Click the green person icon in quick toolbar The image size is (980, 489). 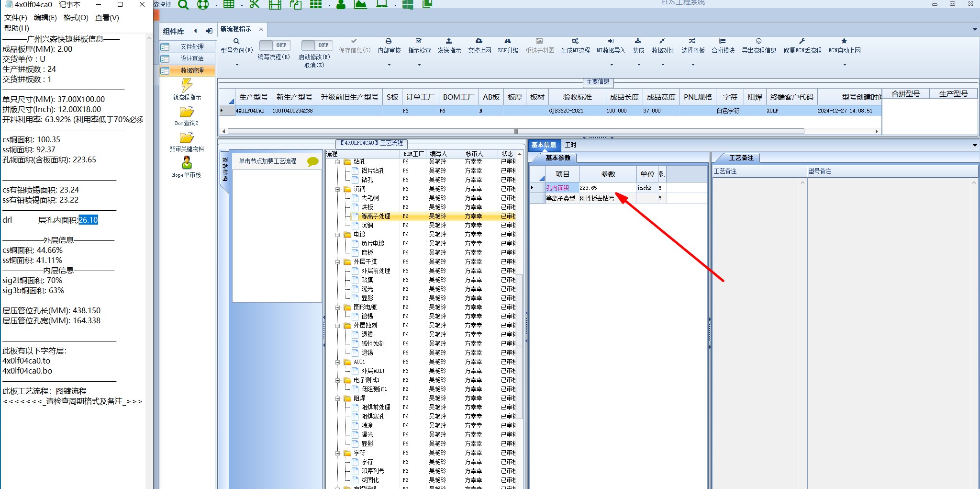point(341,4)
